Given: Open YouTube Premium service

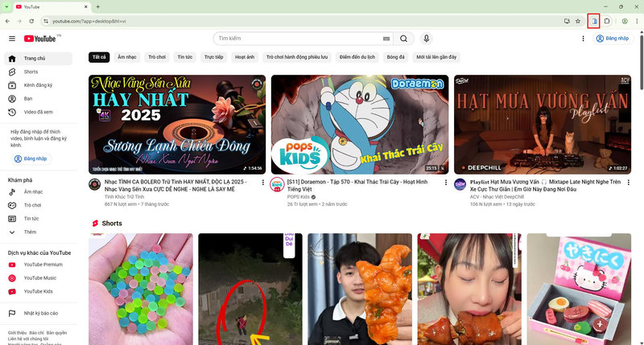Looking at the screenshot, I should (38, 265).
